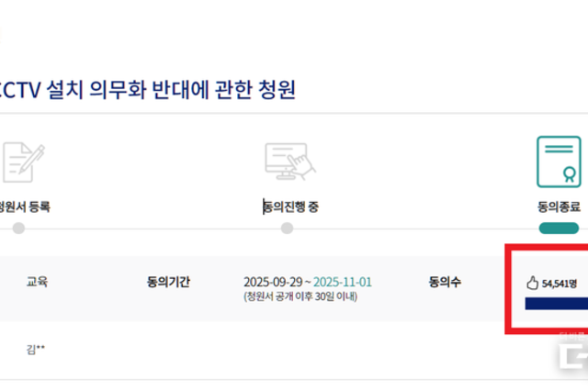This screenshot has height=391, width=588.
Task: Select the 동의진행 중 step label
Action: click(292, 207)
